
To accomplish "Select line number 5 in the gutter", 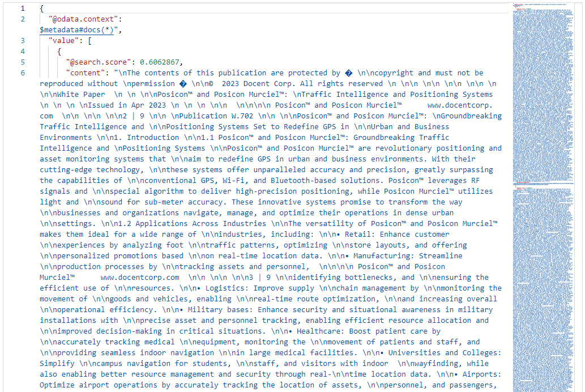I will click(x=23, y=62).
